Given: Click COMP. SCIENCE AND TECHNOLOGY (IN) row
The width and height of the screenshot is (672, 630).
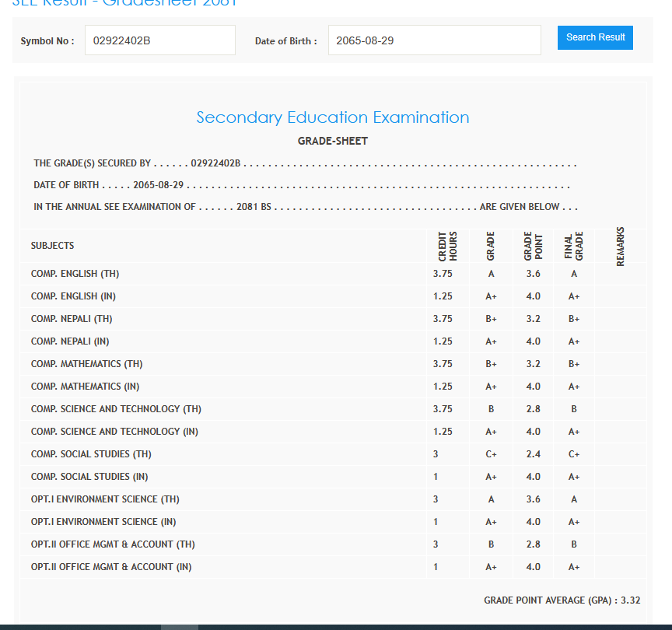Looking at the screenshot, I should [116, 432].
